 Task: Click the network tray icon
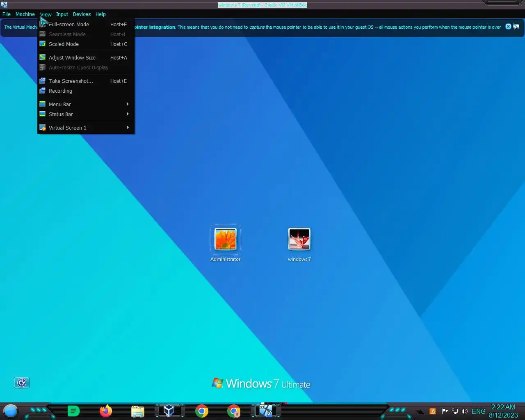point(454,411)
